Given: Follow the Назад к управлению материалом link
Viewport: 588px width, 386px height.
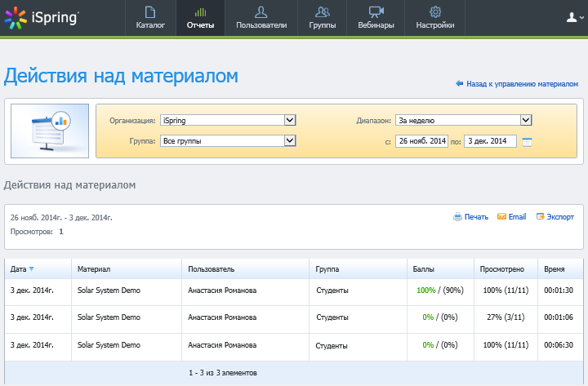Looking at the screenshot, I should click(x=522, y=84).
